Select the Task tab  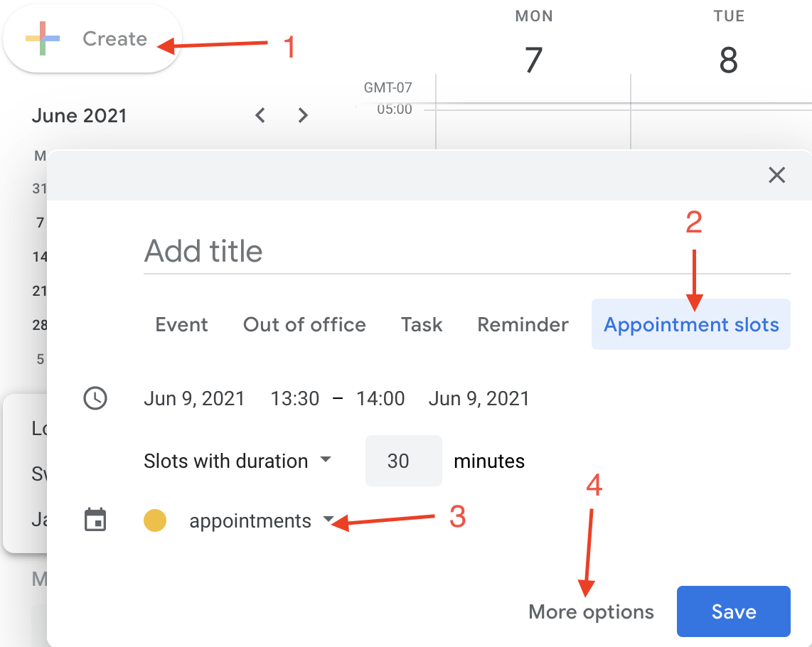pyautogui.click(x=422, y=325)
